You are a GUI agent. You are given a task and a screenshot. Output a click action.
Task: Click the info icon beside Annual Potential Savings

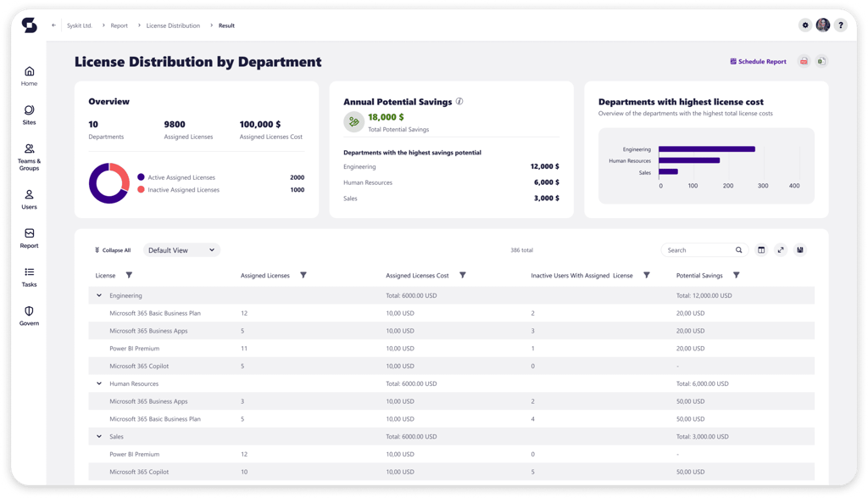pyautogui.click(x=459, y=101)
